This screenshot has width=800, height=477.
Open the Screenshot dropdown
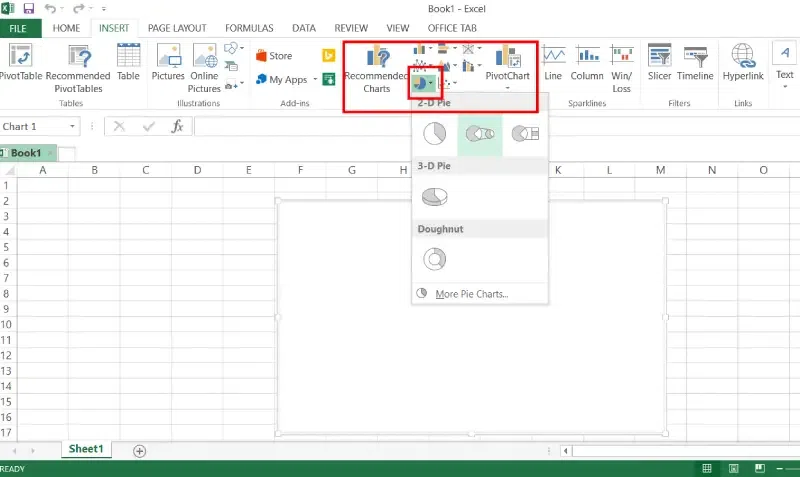tap(234, 84)
